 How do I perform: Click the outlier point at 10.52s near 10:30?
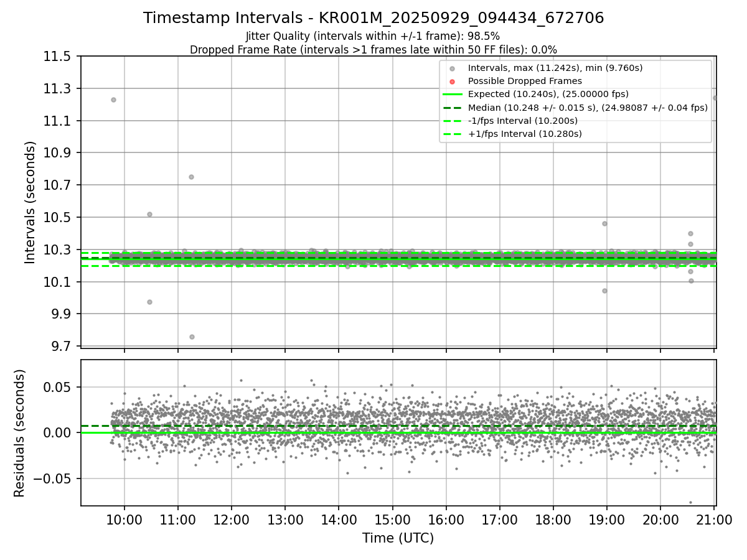149,214
